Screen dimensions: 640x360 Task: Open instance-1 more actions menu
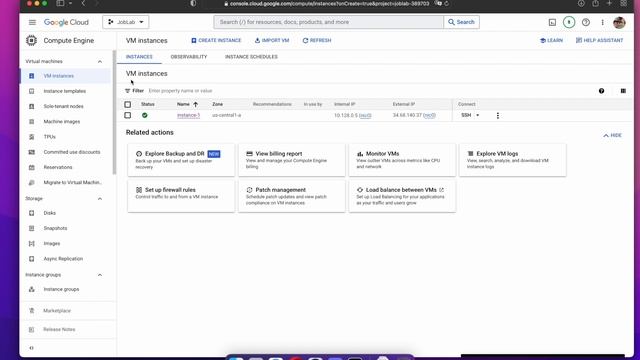(x=498, y=116)
